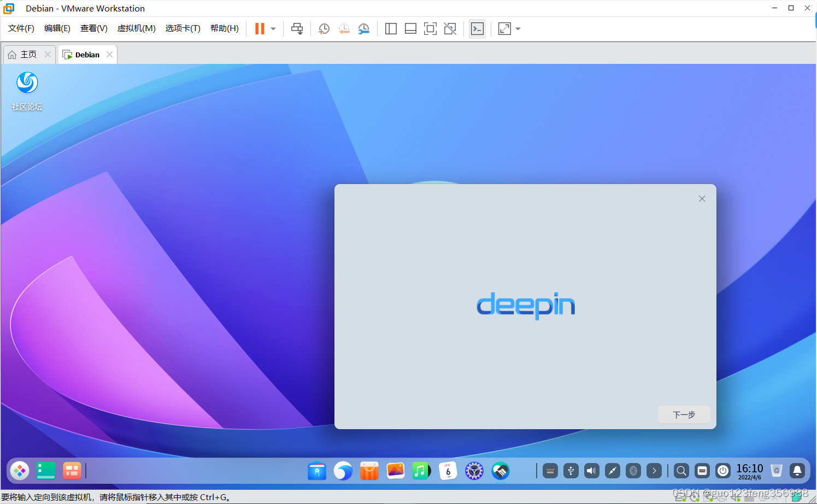Image resolution: width=817 pixels, height=504 pixels.
Task: Click the USB device tray icon
Action: (571, 471)
